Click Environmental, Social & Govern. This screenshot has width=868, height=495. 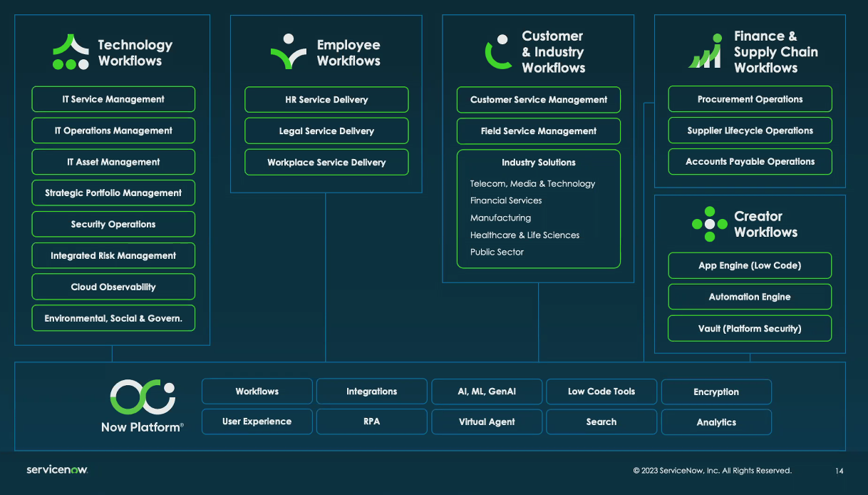tap(113, 318)
